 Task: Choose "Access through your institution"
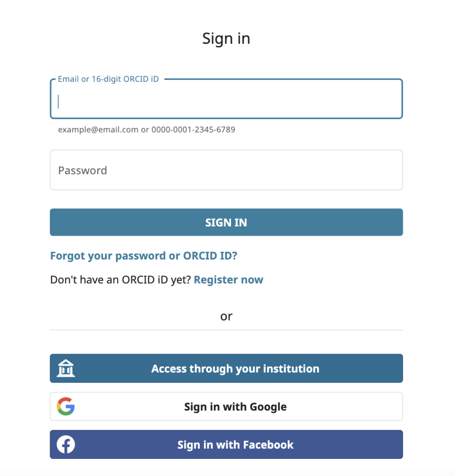pos(235,368)
